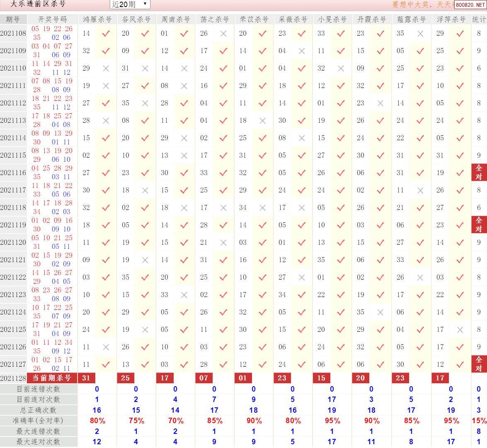Click the X mark in row 2021121 under 谷风杀号
Viewport: 487px width, 448px height.
(145, 260)
